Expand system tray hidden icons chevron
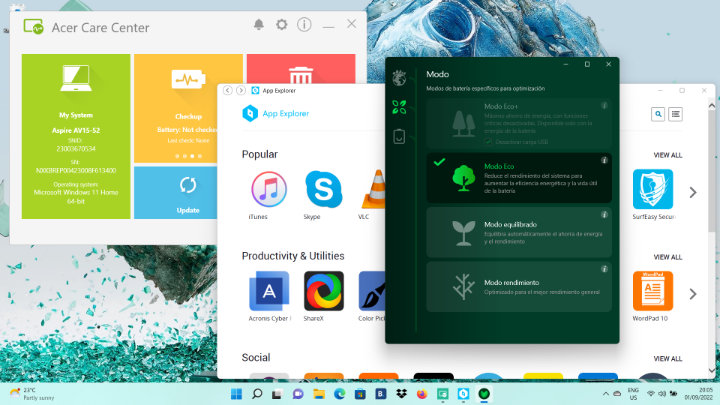Screen dimensions: 720x405 [606, 394]
